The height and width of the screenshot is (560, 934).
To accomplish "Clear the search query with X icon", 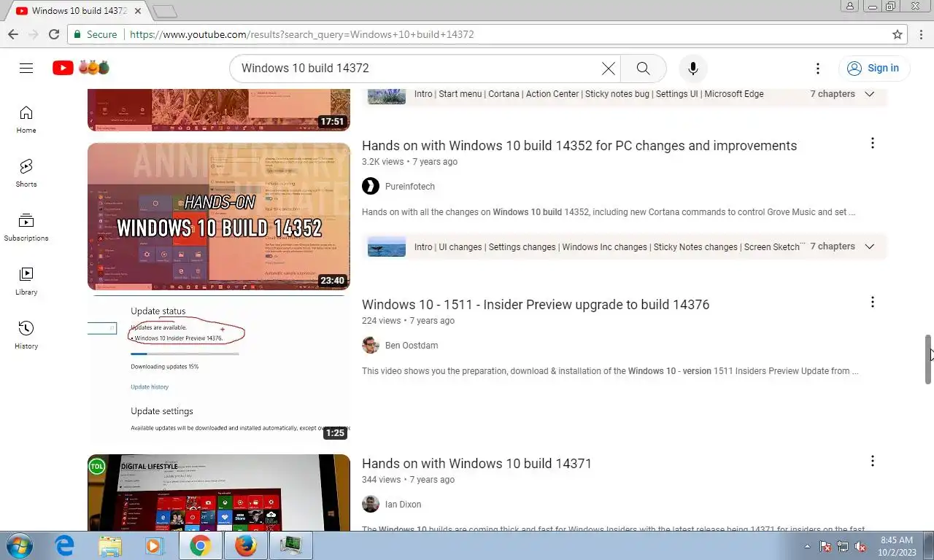I will [x=608, y=69].
